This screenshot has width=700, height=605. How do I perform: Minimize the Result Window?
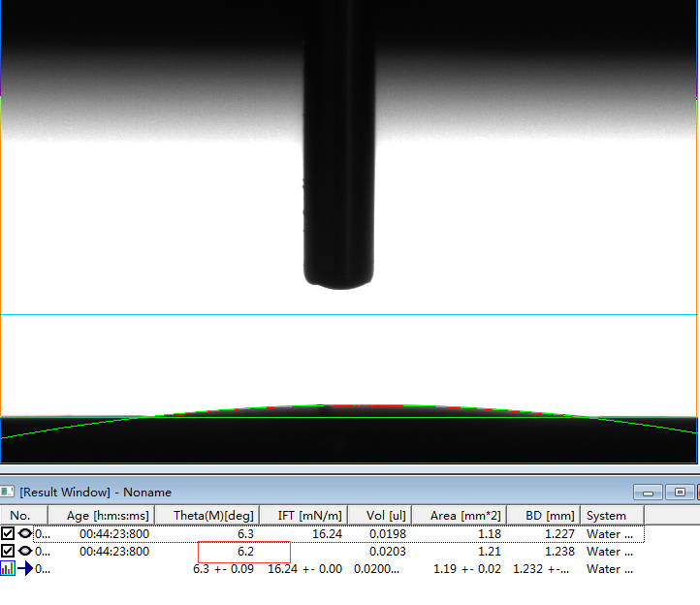tap(649, 493)
